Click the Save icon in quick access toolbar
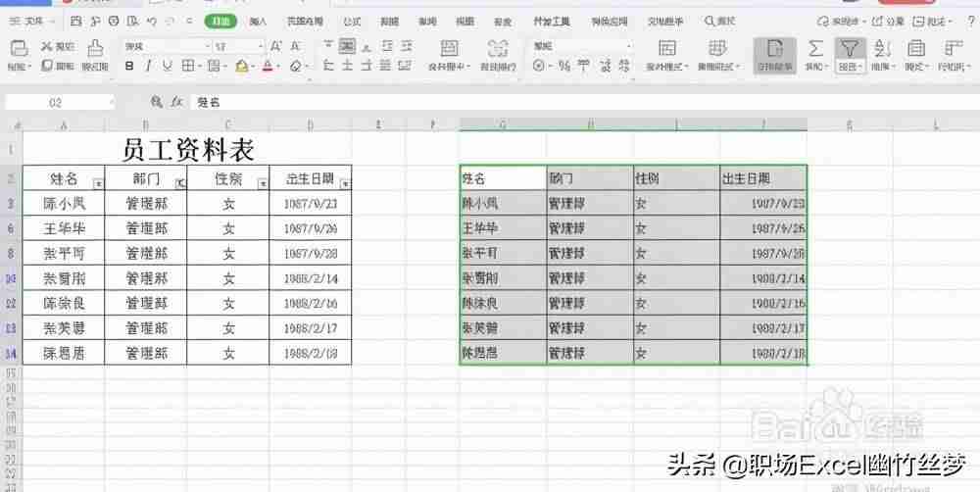This screenshot has height=492, width=980. [76, 22]
